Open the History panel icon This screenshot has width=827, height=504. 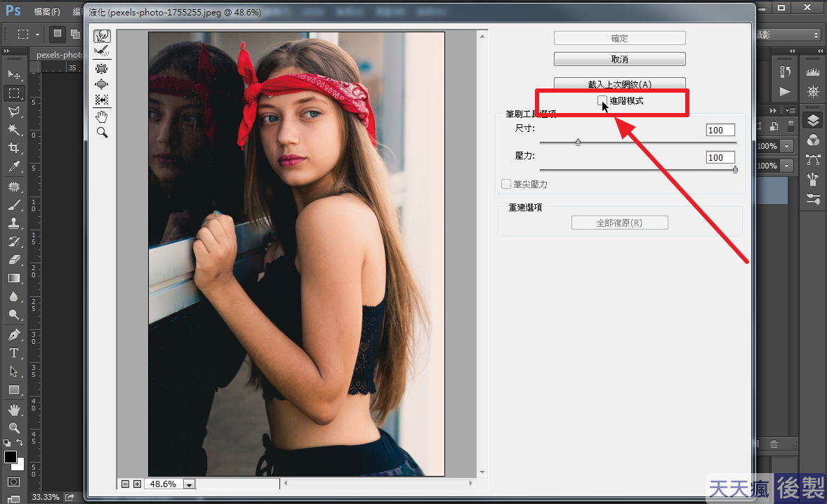coord(785,72)
